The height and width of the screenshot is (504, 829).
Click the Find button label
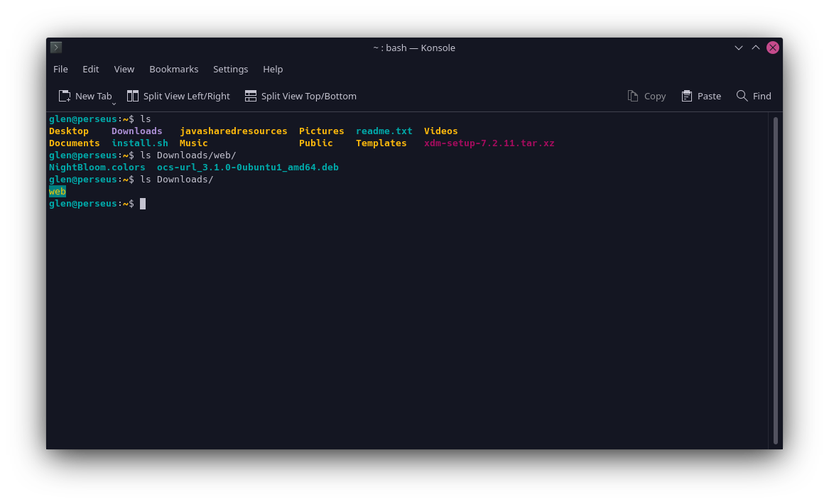(x=762, y=96)
